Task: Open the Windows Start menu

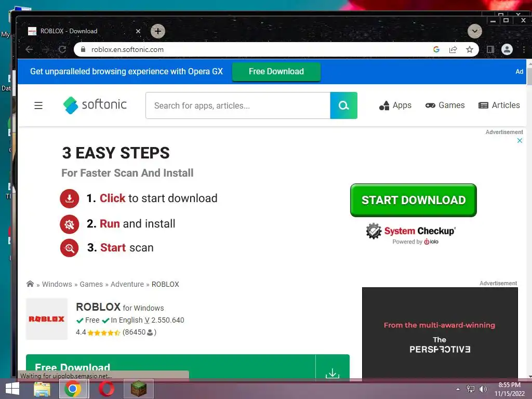Action: coord(12,389)
